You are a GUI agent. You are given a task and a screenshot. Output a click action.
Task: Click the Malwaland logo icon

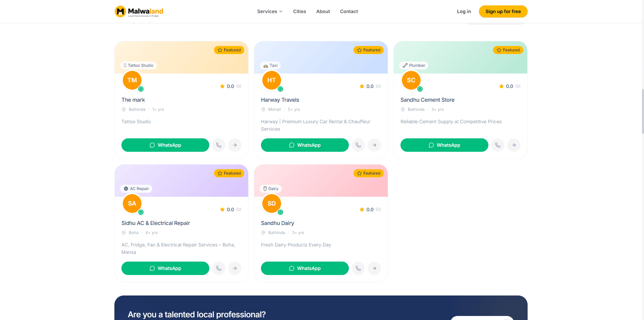[x=120, y=11]
